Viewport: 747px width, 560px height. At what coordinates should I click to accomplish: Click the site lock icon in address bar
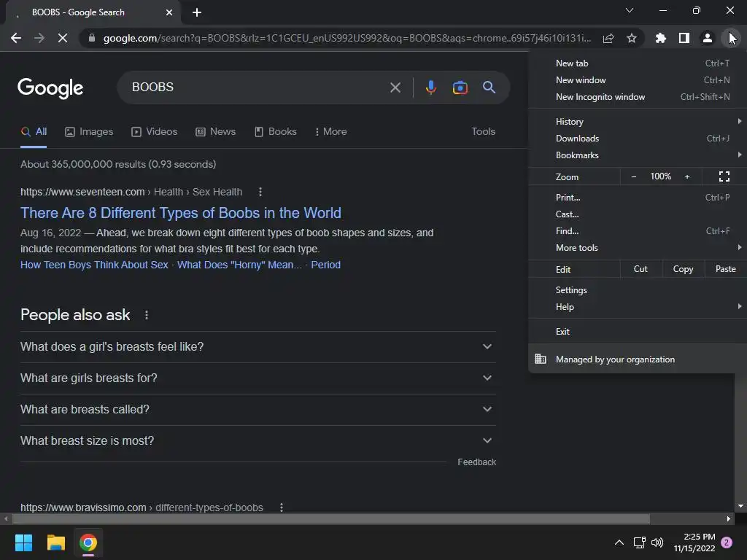tap(92, 38)
